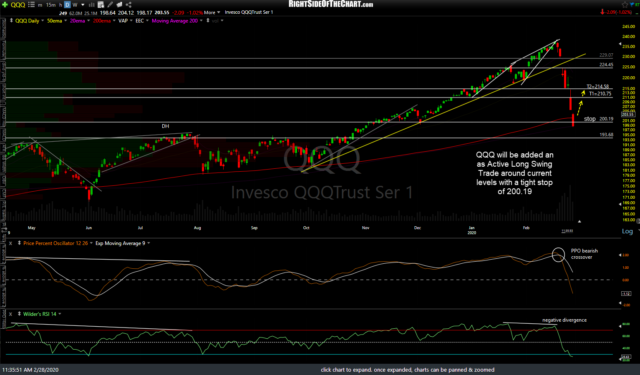640x375 pixels.
Task: Select the highlighted Daily (D) timeframe
Action: [67, 5]
